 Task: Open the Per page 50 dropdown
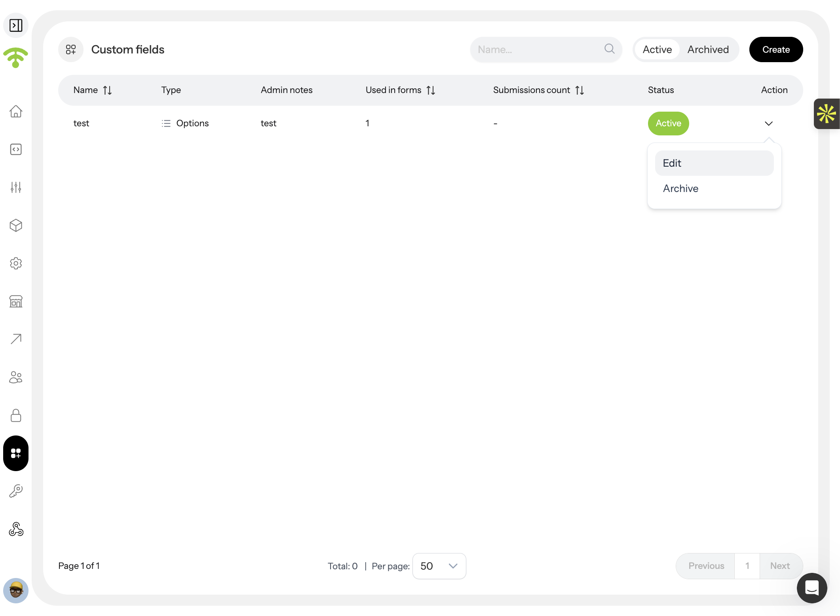[439, 566]
